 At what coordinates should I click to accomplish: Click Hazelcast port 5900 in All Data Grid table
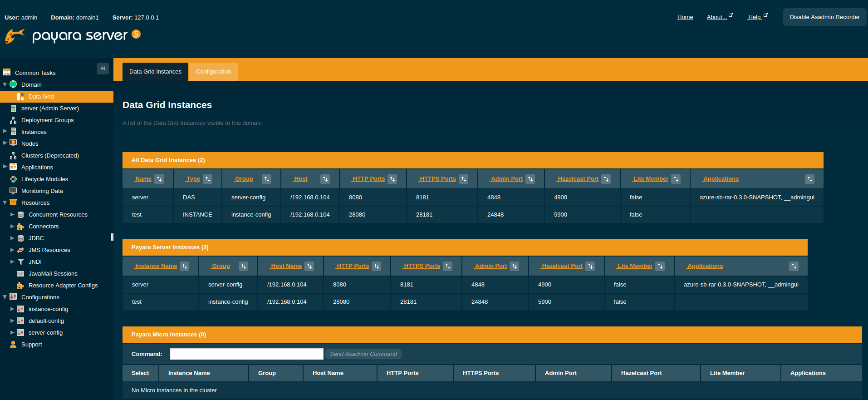point(560,215)
